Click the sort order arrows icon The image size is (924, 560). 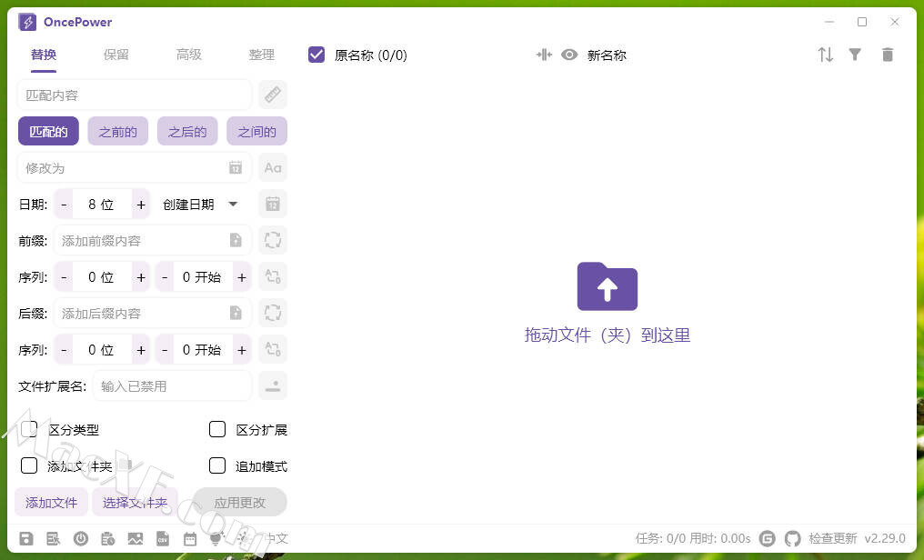(825, 55)
